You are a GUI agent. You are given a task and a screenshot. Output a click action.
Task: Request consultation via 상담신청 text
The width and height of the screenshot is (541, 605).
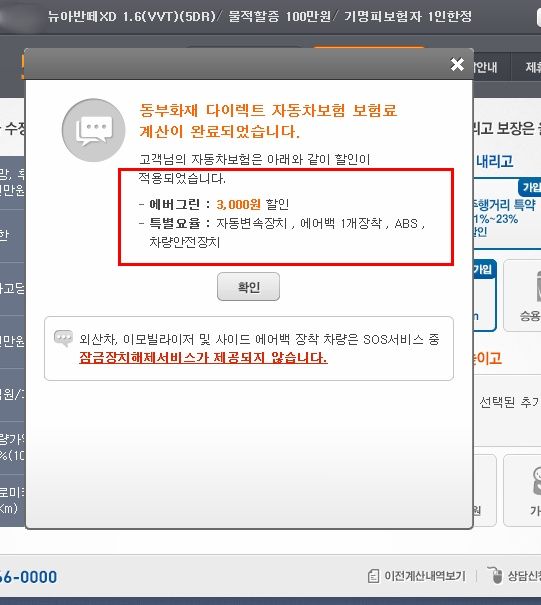524,576
